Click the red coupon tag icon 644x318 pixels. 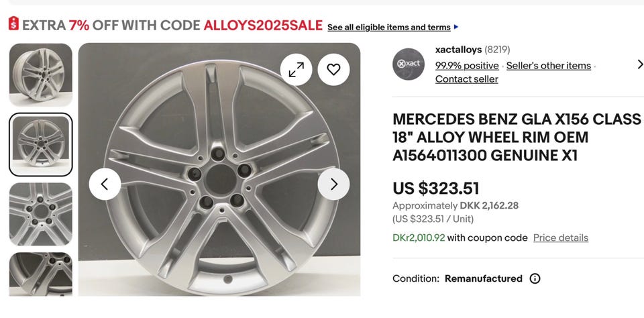pos(13,24)
